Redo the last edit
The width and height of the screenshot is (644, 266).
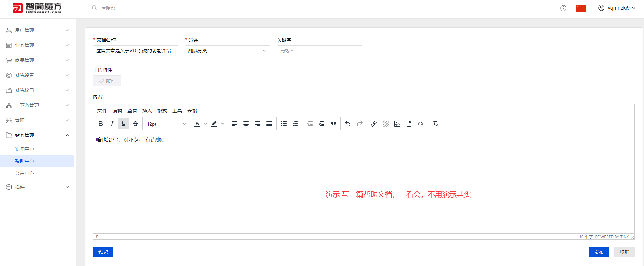(x=359, y=124)
